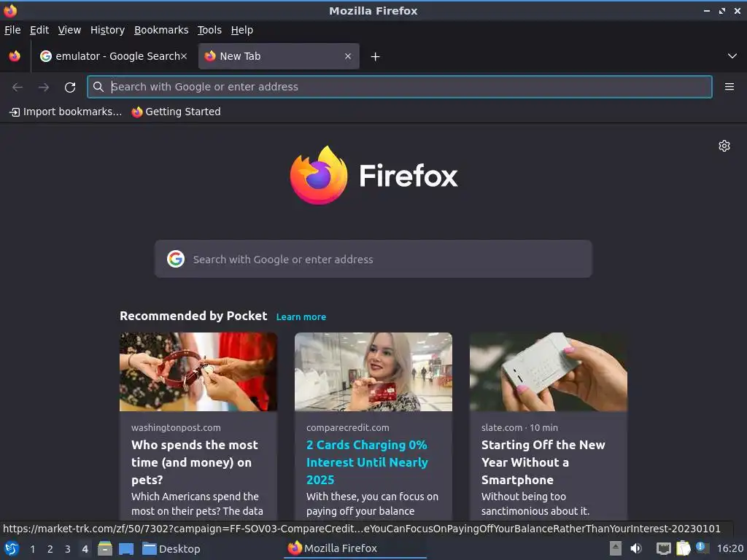The image size is (747, 560).
Task: Click washingtonpost.com source text
Action: coord(176,427)
